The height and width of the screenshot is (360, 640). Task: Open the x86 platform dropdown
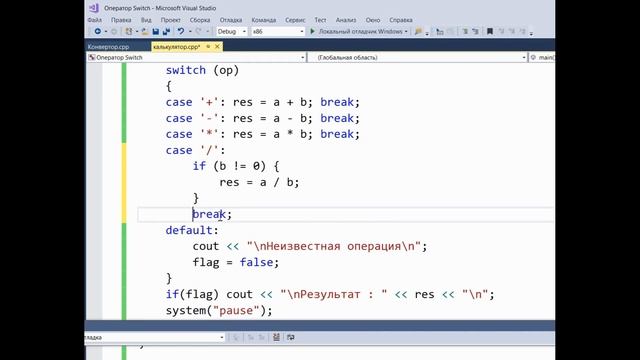(278, 31)
